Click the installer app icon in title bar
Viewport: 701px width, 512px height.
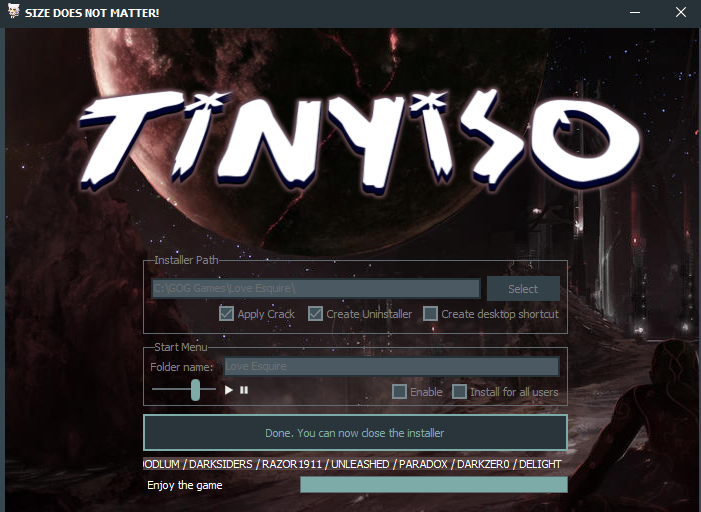tap(13, 11)
